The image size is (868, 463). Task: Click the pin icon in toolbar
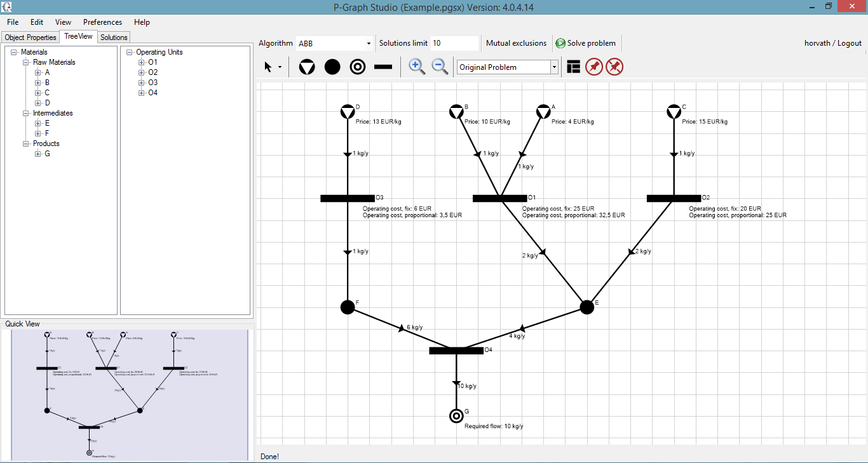593,67
